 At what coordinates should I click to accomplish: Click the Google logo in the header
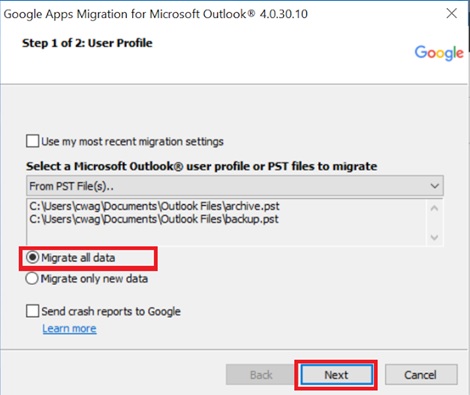click(439, 53)
